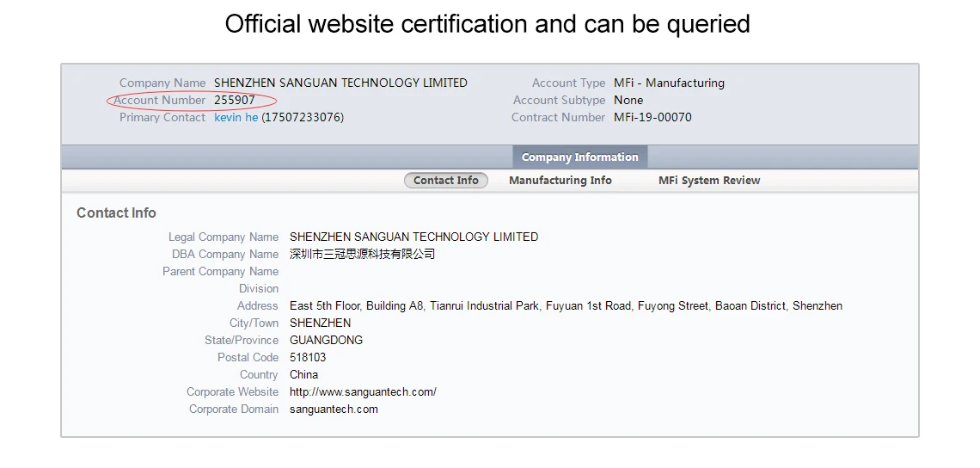Viewport: 980px width, 468px height.
Task: Open the Company Information tab
Action: coord(580,157)
